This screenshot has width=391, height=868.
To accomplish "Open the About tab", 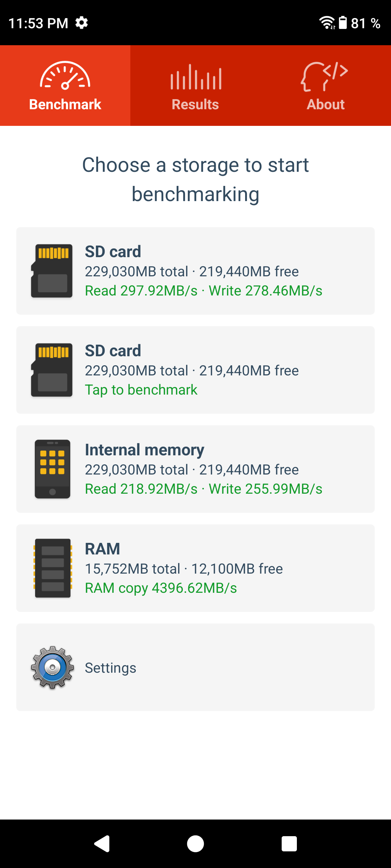I will click(325, 104).
